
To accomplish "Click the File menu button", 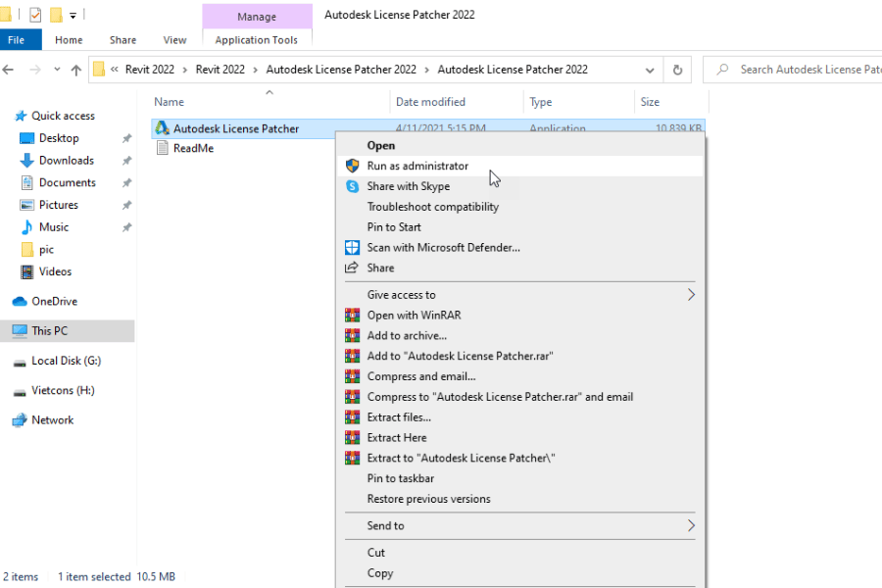I will 17,40.
